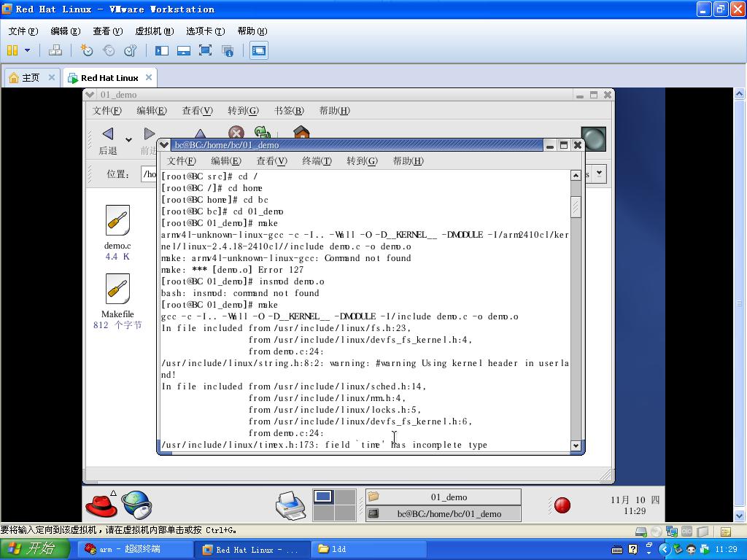Open the printer manager icon in panel
747x560 pixels.
pos(290,505)
